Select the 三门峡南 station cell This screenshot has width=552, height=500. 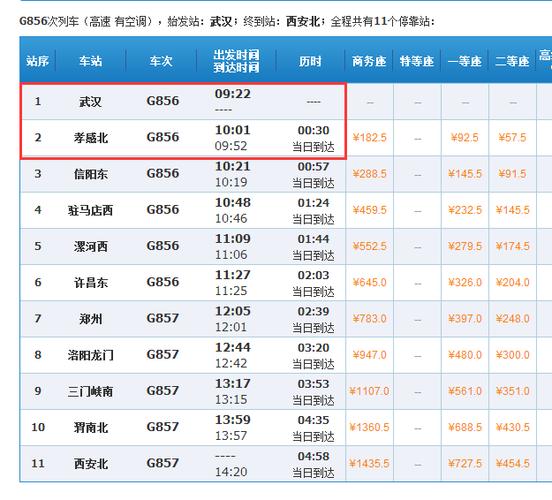click(90, 391)
